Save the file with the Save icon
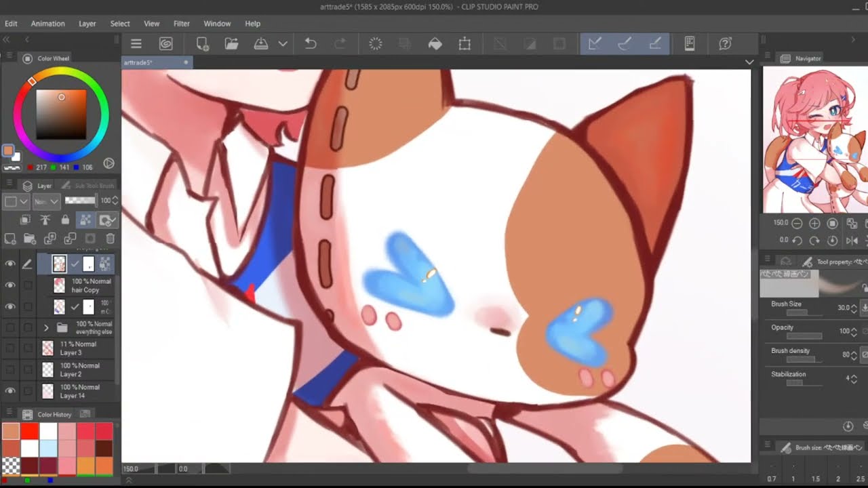 point(261,44)
